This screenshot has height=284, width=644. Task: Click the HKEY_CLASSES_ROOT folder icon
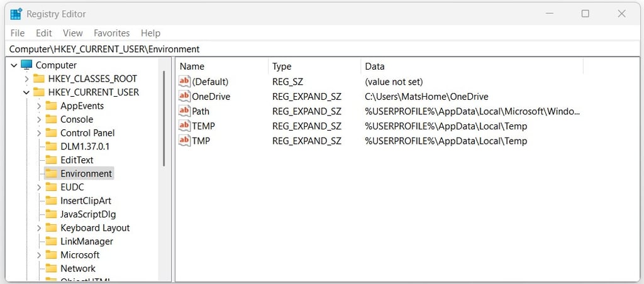coord(38,79)
